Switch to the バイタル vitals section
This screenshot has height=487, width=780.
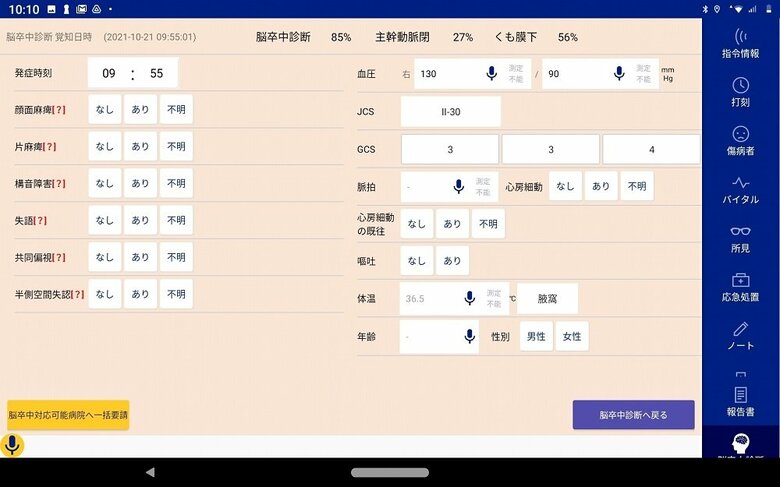(740, 190)
